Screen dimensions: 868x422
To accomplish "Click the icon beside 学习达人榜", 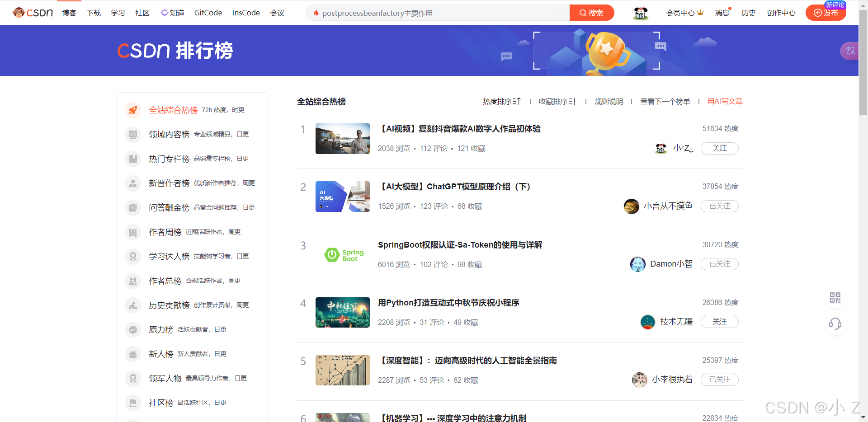I will (133, 256).
